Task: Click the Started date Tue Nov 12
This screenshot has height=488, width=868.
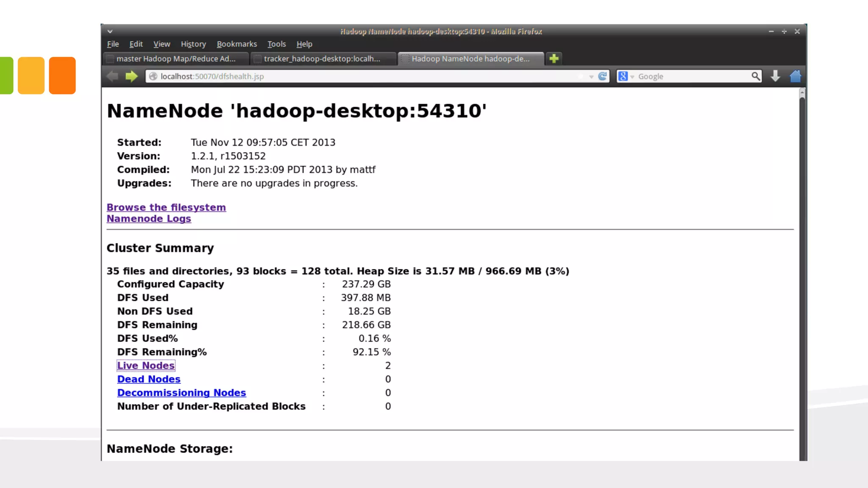Action: (263, 142)
